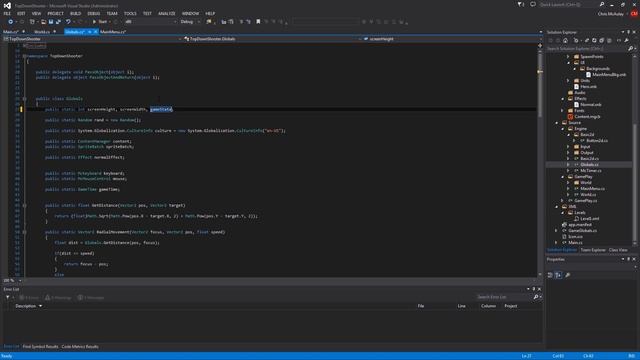This screenshot has width=640, height=360.
Task: Click the Refresh icon in Solution Explorer toolbar
Action: (594, 40)
